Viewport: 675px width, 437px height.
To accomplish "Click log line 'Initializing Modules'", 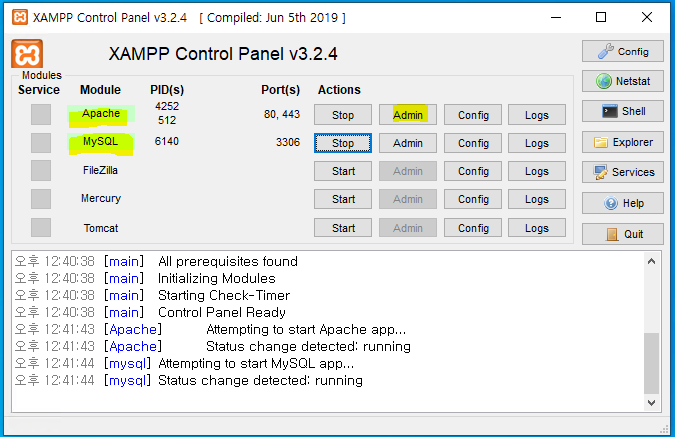I will (x=217, y=278).
